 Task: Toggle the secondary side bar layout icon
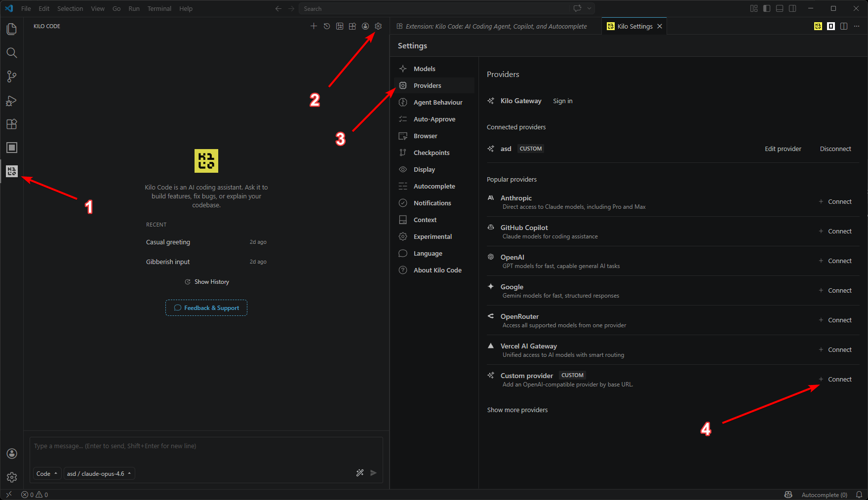(x=792, y=8)
